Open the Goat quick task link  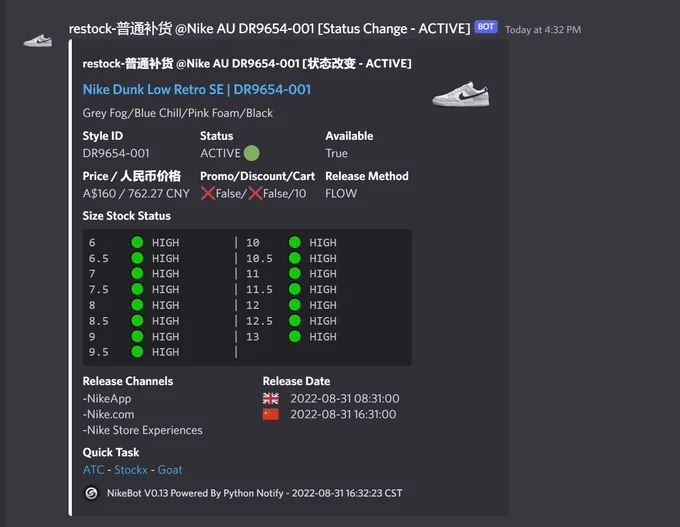pyautogui.click(x=170, y=470)
